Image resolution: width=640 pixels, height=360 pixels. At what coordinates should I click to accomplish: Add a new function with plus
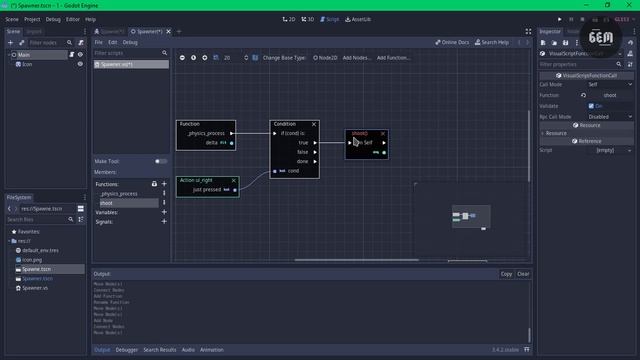click(x=164, y=184)
